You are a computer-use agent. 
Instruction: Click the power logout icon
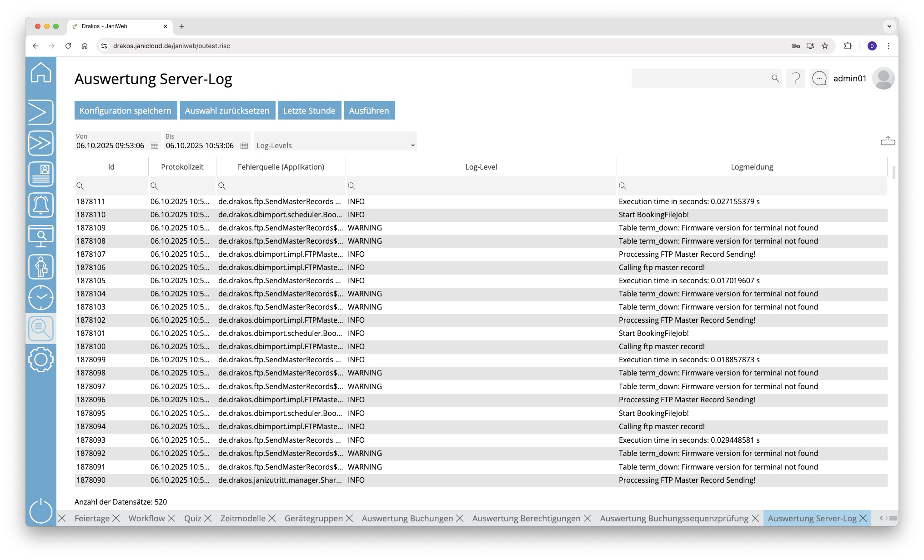pos(41,511)
